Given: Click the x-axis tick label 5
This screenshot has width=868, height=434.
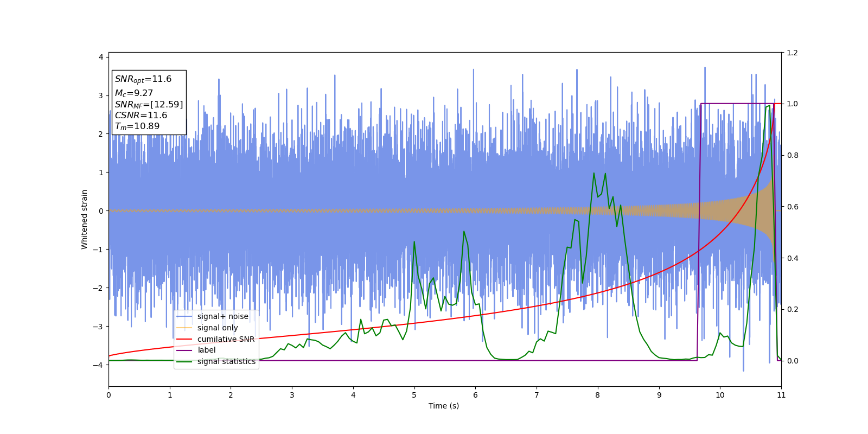Looking at the screenshot, I should coord(414,395).
